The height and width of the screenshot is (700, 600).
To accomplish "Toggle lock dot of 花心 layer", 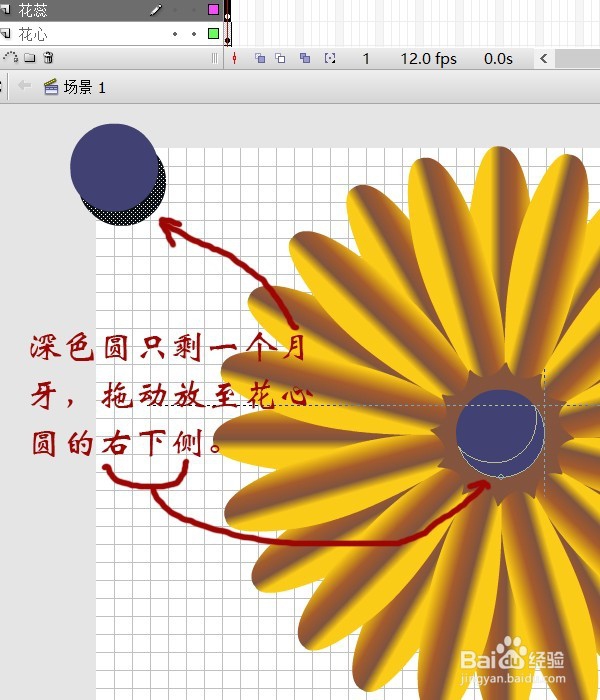I will pos(194,34).
